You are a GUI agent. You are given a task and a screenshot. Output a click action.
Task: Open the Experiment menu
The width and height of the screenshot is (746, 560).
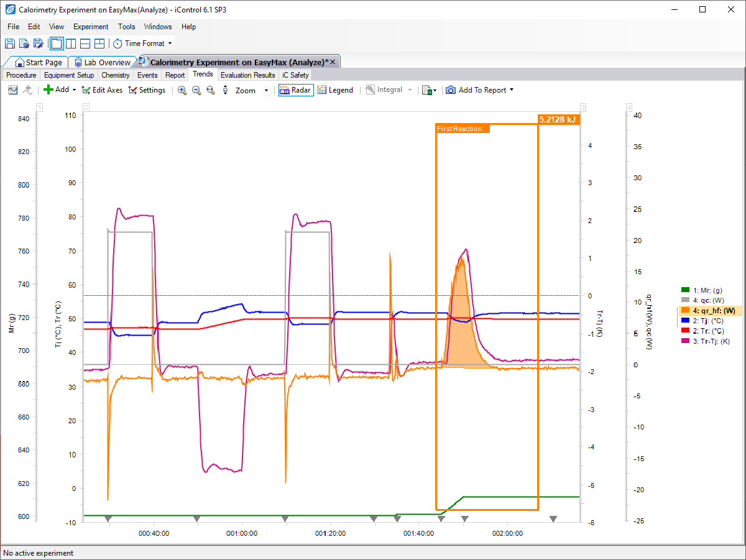[x=91, y=27]
